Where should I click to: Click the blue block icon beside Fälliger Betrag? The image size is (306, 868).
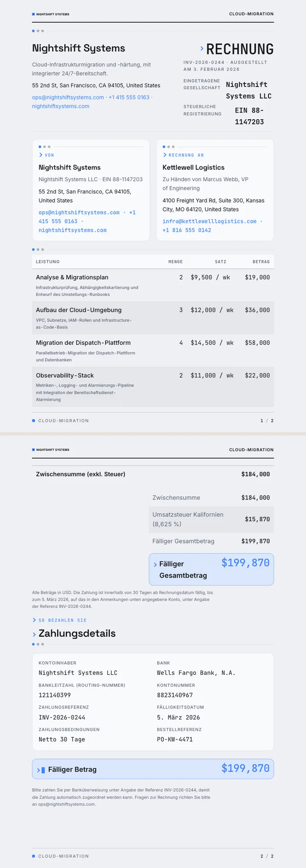tap(43, 770)
